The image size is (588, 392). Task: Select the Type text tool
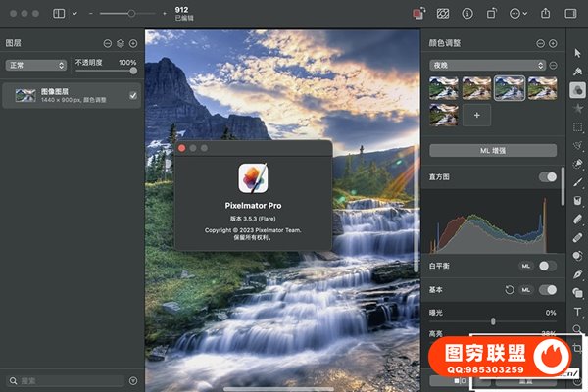pyautogui.click(x=578, y=312)
